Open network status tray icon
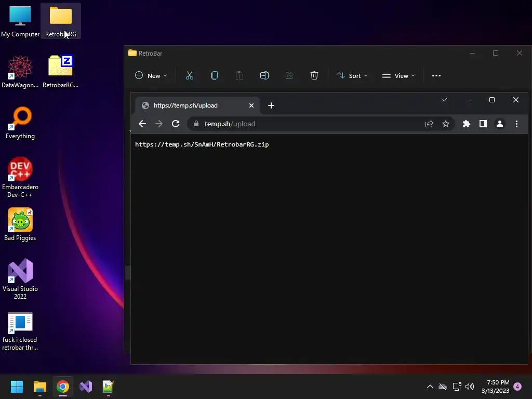532x399 pixels. click(457, 387)
